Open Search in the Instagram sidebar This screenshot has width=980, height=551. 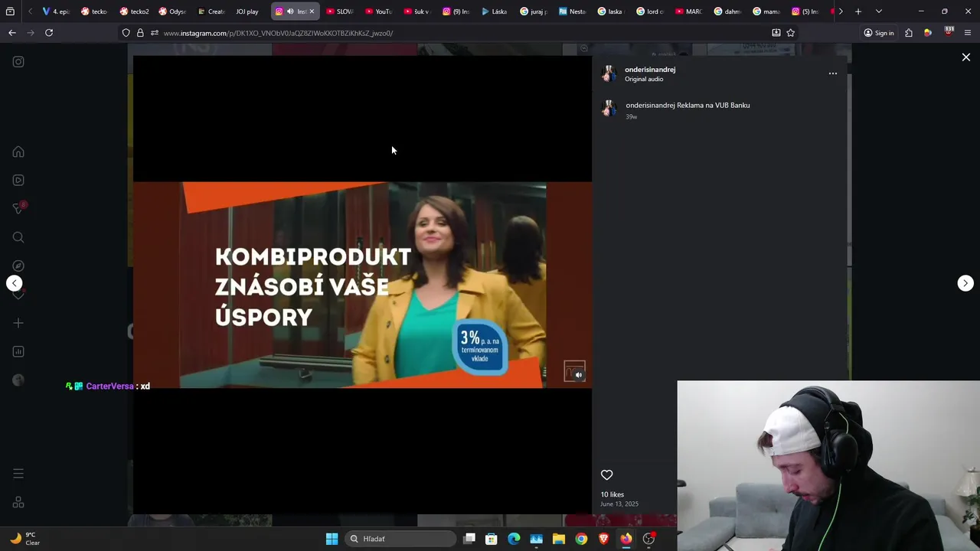(x=18, y=237)
